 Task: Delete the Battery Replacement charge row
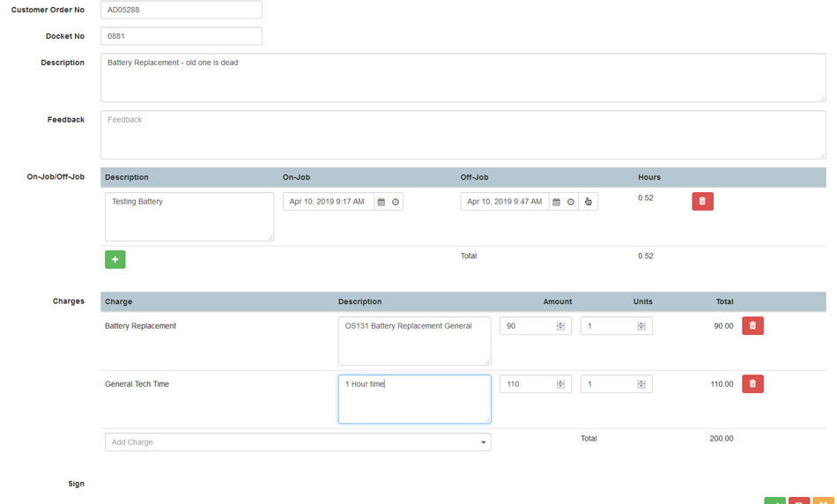752,326
